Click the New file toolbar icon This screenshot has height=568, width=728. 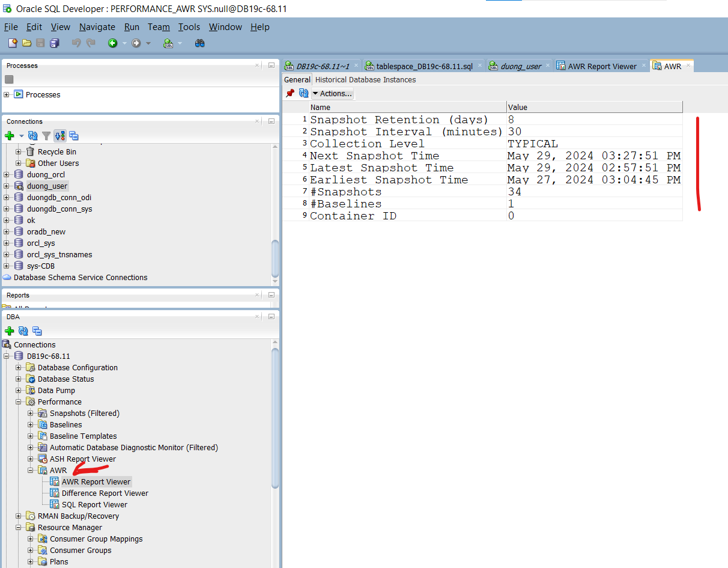13,43
